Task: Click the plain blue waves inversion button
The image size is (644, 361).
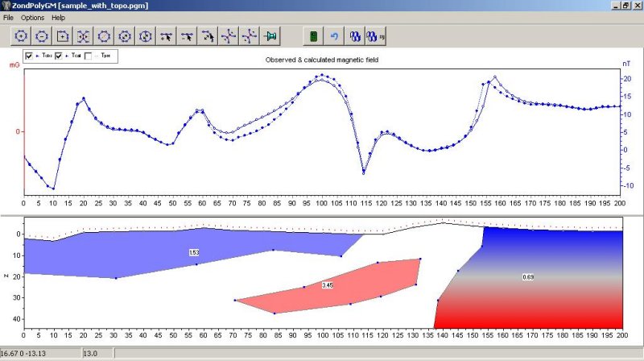Action: (355, 36)
